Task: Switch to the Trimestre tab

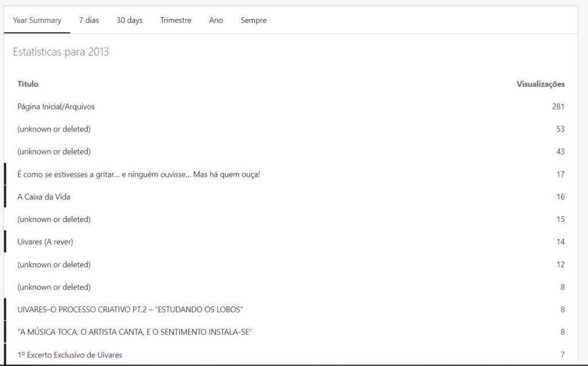Action: coord(176,20)
